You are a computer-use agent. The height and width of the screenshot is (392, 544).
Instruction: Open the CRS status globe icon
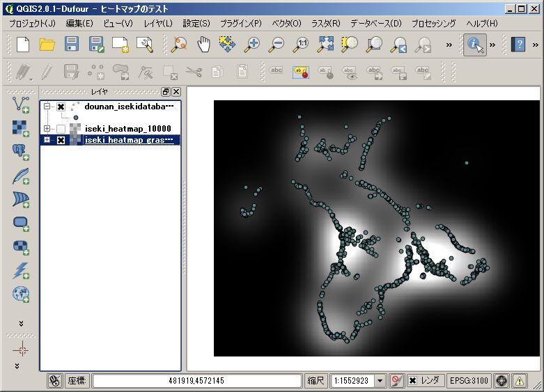502,381
